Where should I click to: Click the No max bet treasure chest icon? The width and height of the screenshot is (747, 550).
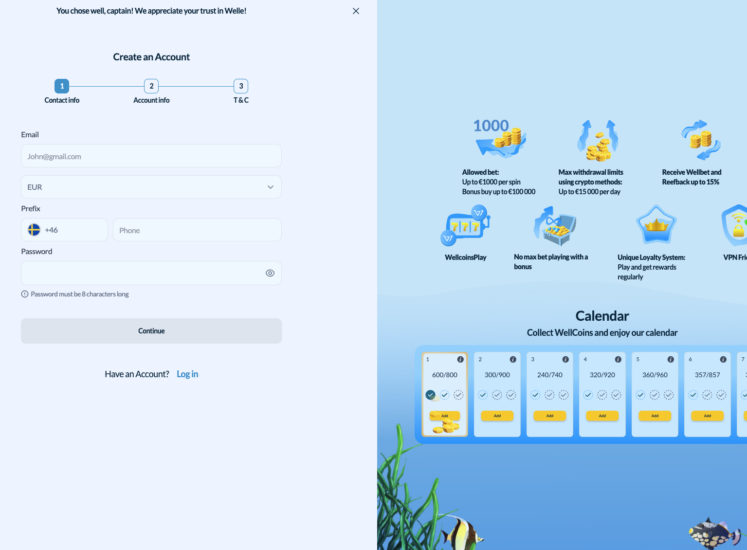pos(554,227)
